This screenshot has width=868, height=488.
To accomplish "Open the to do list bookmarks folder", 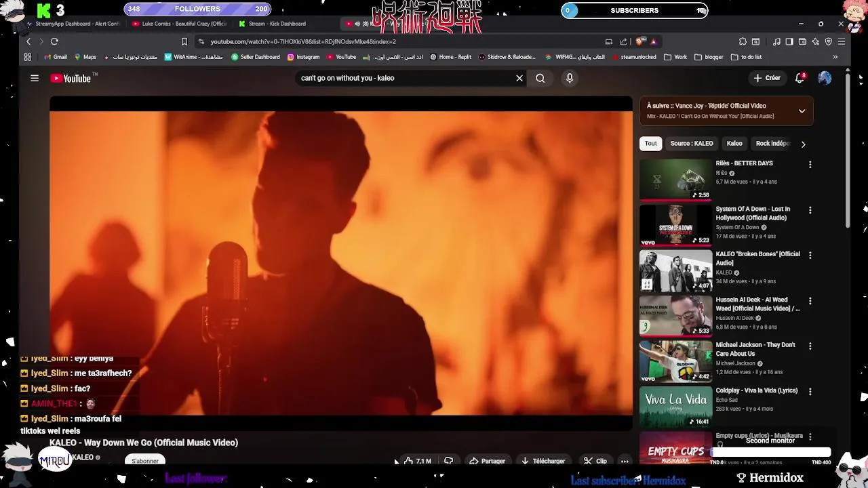I will click(x=746, y=57).
